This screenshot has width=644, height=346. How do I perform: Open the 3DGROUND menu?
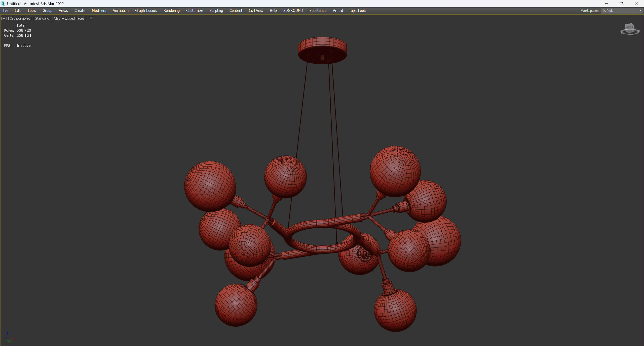pyautogui.click(x=293, y=11)
